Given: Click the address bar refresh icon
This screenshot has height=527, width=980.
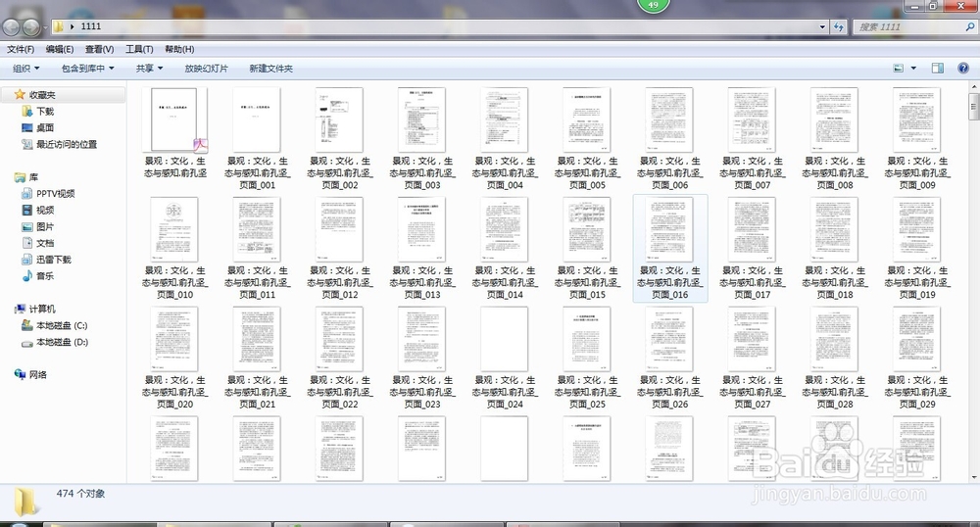Looking at the screenshot, I should (839, 26).
